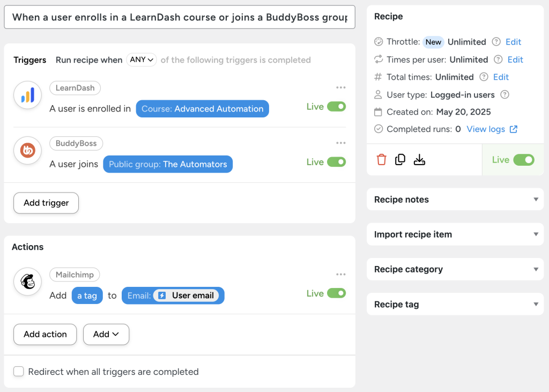
Task: Export the recipe using the download icon
Action: pos(419,160)
